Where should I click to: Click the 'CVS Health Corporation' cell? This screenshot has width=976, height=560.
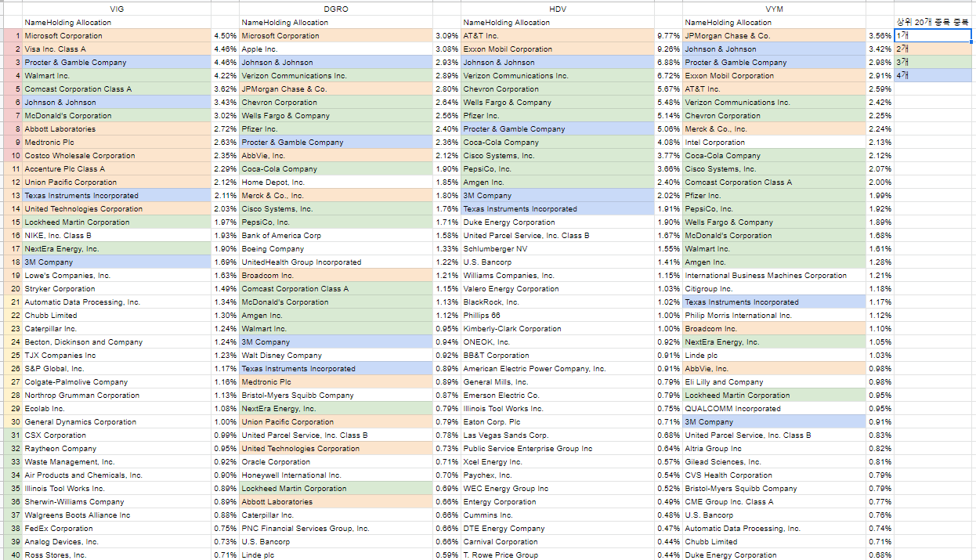[775, 475]
